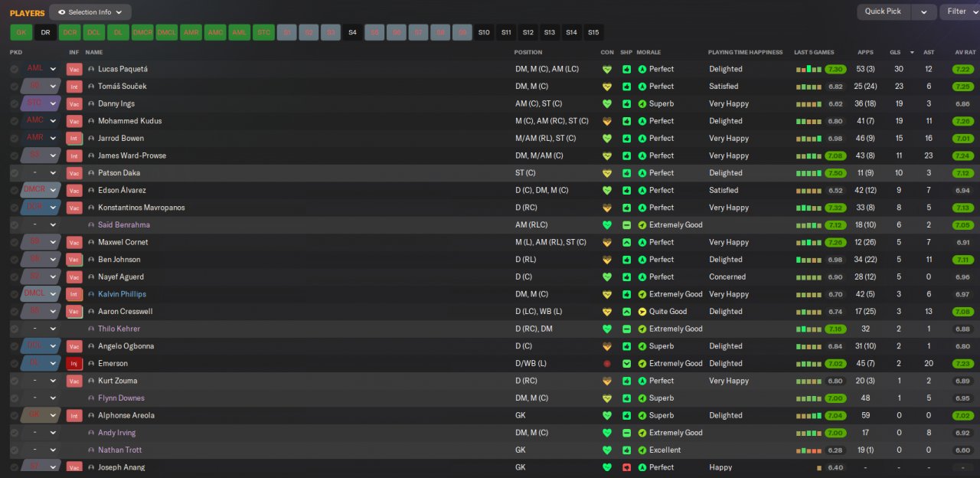Click the player icon beside Saïd Benrahma
Viewport: 980px width, 478px height.
point(91,225)
